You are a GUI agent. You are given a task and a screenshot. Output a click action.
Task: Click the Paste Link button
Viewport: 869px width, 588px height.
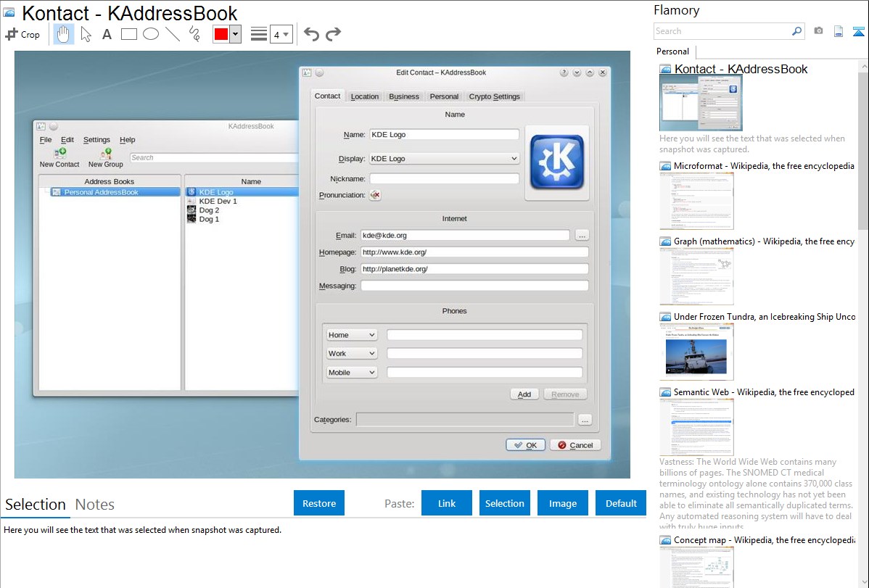click(447, 503)
